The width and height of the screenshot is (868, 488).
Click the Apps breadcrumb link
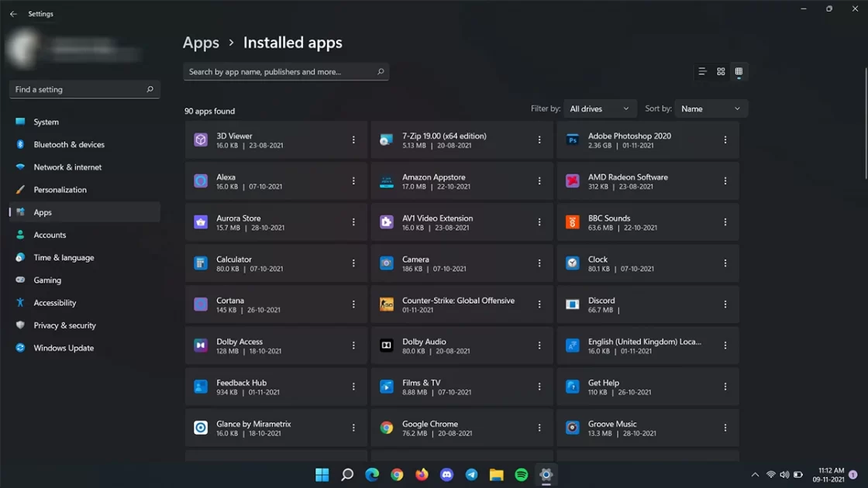[x=201, y=43]
